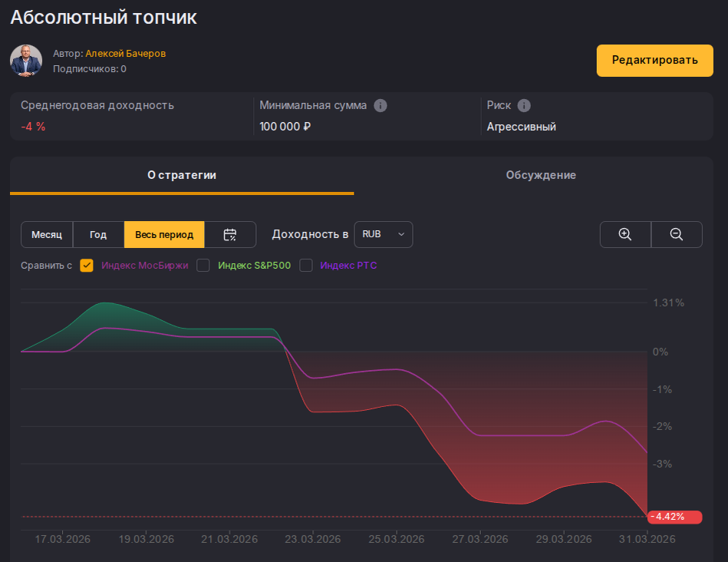Screen dimensions: 728x562
Task: Switch to the Обсуждение tab
Action: tap(541, 175)
